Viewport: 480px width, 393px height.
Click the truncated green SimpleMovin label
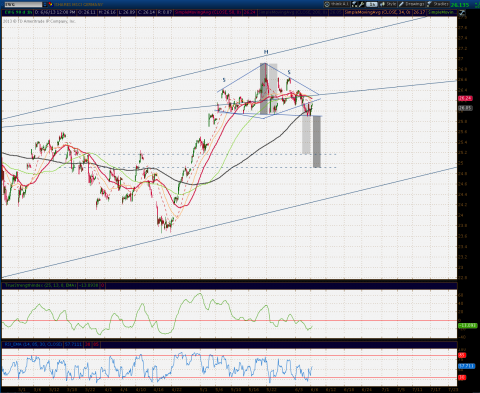click(x=442, y=12)
